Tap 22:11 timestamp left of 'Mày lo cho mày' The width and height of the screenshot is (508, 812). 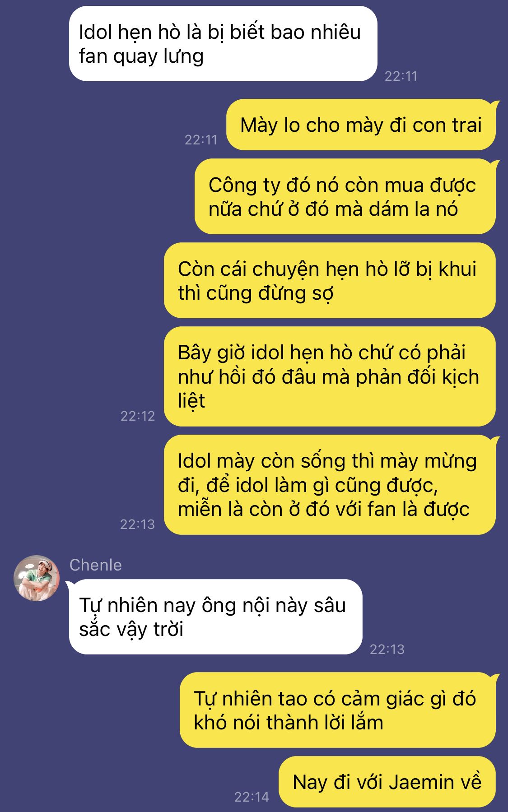(x=201, y=139)
